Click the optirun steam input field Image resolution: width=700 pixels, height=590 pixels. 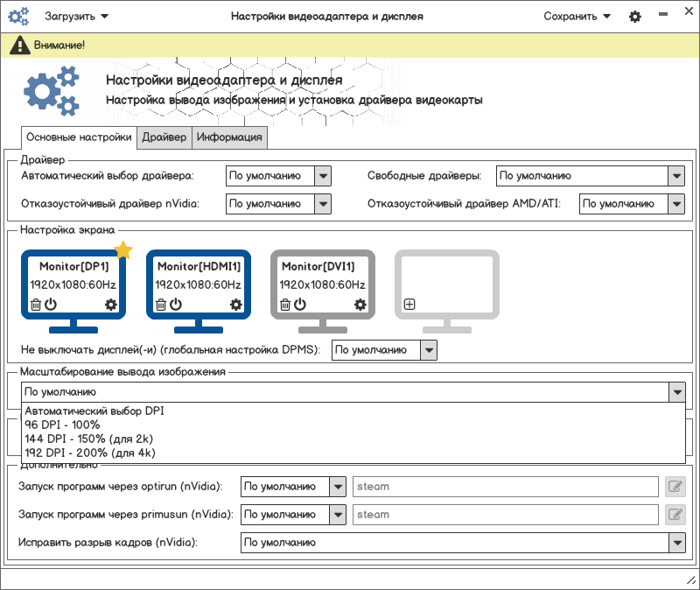click(x=505, y=487)
